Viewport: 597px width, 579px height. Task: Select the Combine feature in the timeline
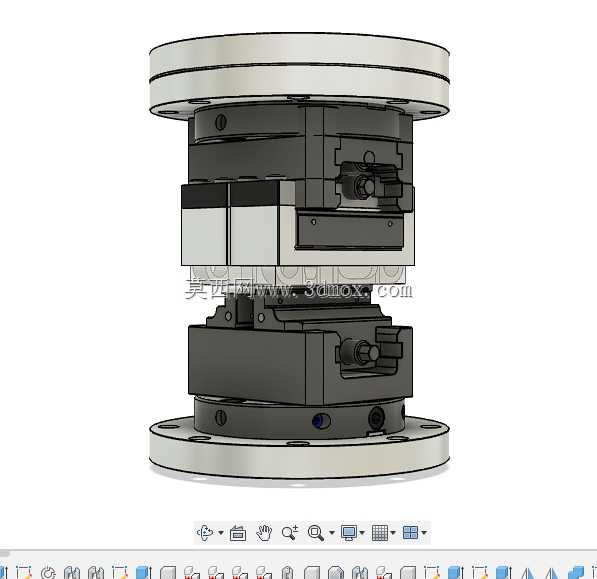[575, 573]
